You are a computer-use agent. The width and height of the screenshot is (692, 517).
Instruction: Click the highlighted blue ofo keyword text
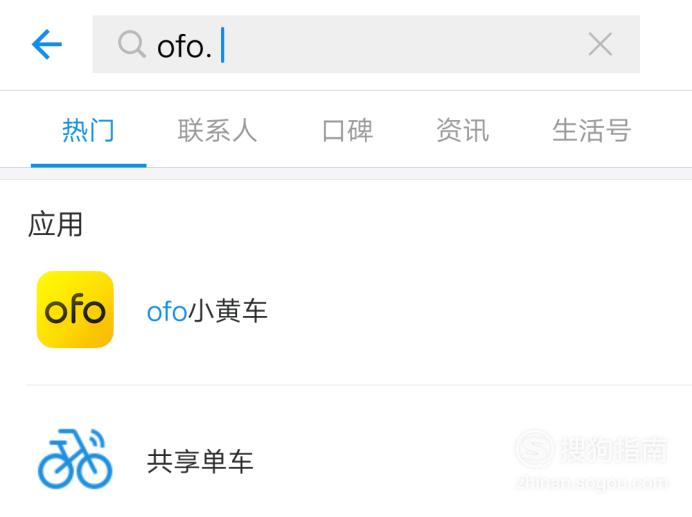[x=167, y=312]
